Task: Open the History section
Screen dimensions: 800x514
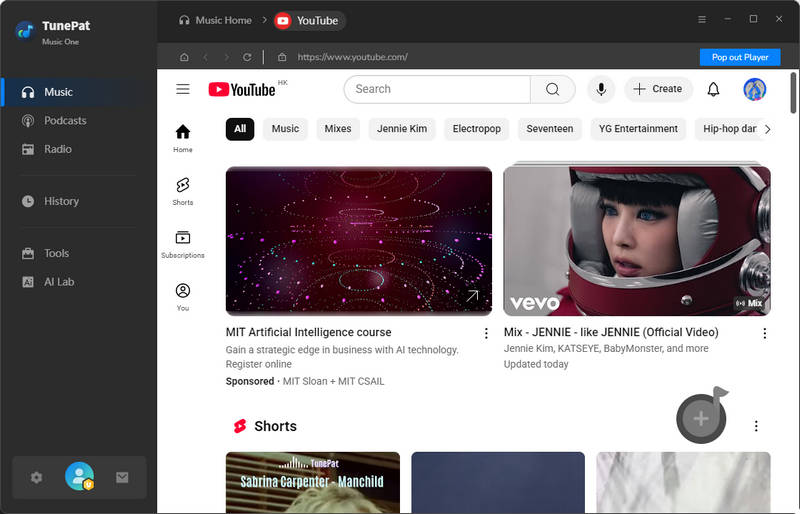Action: pos(61,201)
